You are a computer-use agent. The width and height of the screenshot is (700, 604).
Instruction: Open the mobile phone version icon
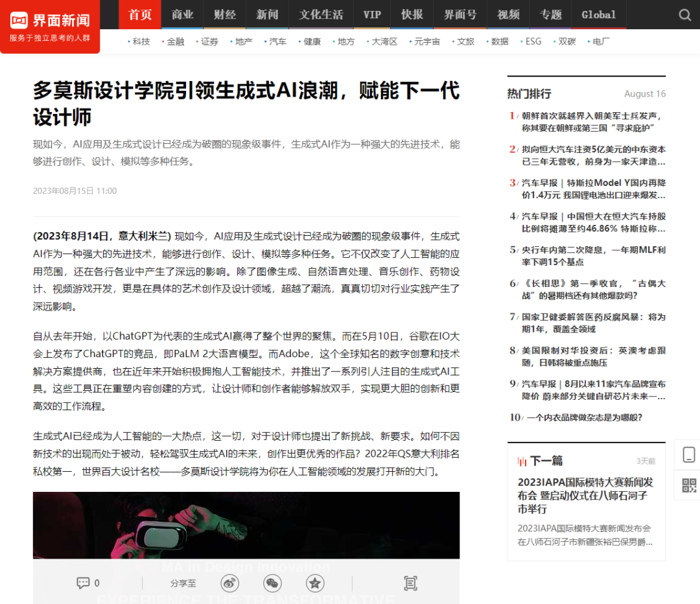(x=689, y=454)
